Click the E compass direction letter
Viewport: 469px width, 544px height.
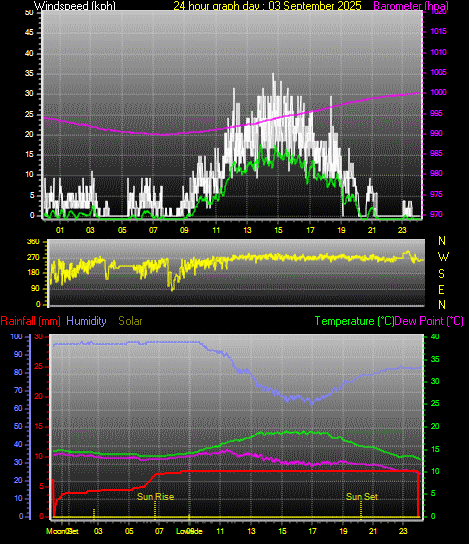(442, 290)
